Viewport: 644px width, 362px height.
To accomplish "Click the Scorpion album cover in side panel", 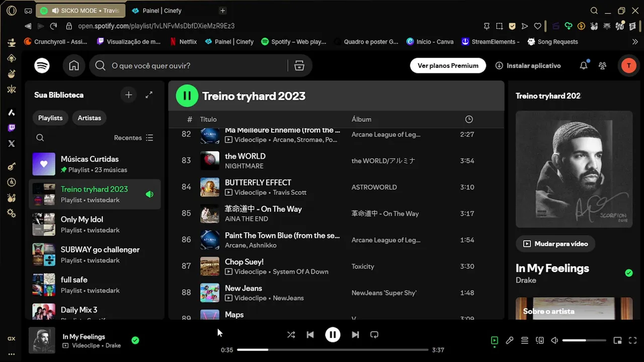I will point(574,169).
